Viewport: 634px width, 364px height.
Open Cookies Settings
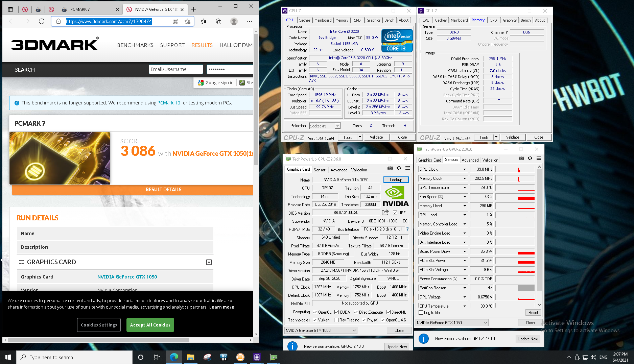point(99,325)
